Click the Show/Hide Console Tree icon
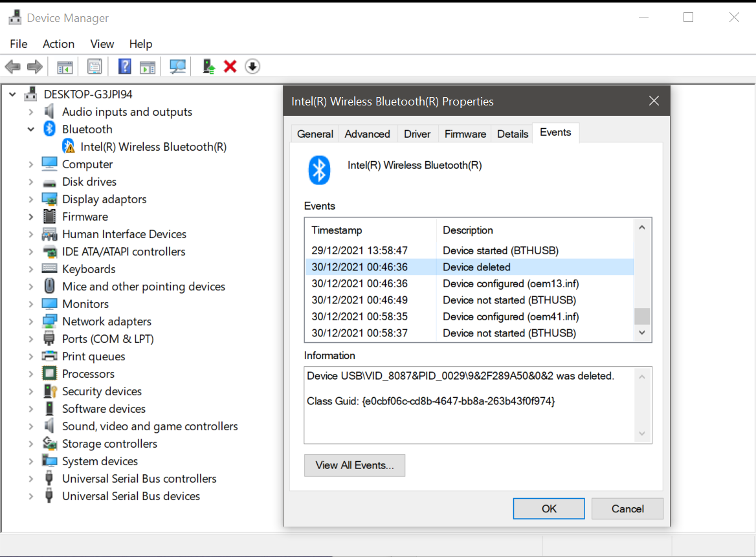The image size is (756, 557). coord(65,67)
